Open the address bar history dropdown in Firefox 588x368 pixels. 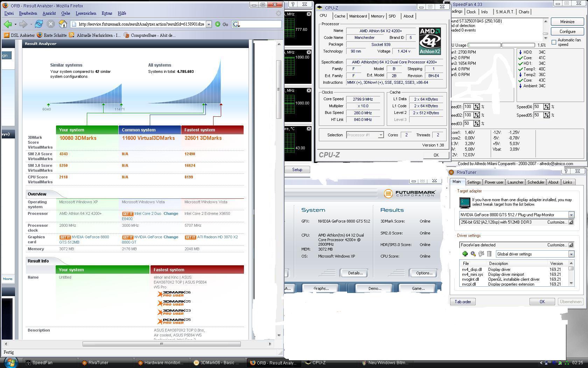[209, 24]
